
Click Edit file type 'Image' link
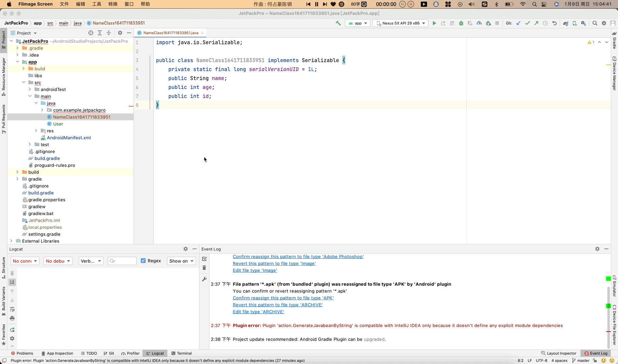pyautogui.click(x=255, y=270)
